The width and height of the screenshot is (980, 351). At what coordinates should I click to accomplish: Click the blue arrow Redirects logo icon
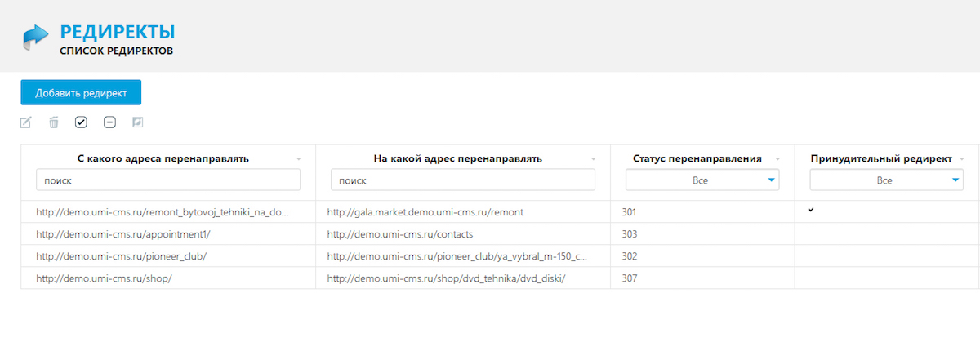(36, 38)
